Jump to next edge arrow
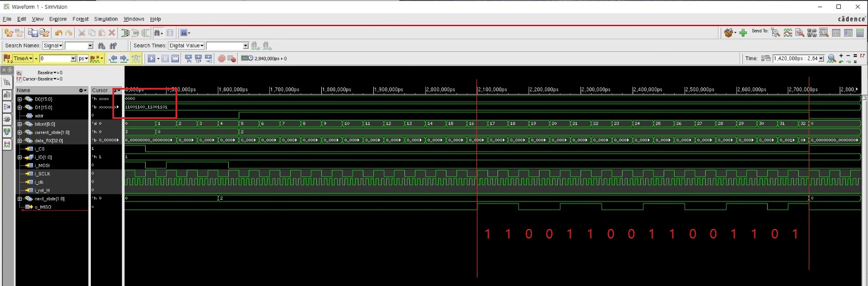Image resolution: width=868 pixels, height=286 pixels. tap(124, 58)
